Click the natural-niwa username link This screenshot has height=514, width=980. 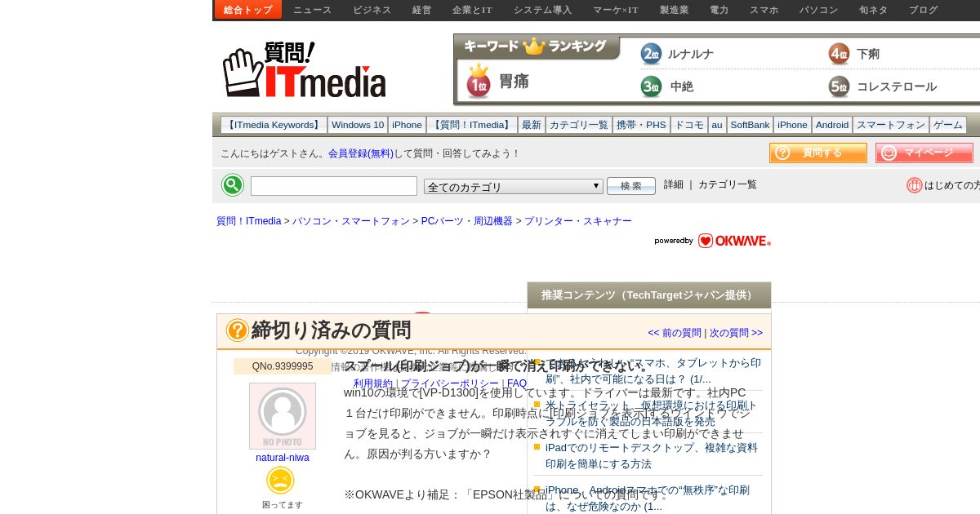283,458
